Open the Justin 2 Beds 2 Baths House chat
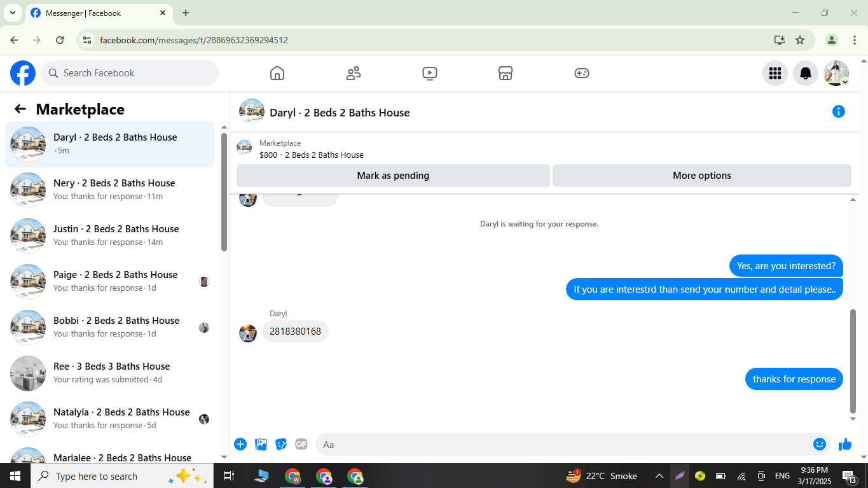The height and width of the screenshot is (488, 868). pyautogui.click(x=110, y=236)
